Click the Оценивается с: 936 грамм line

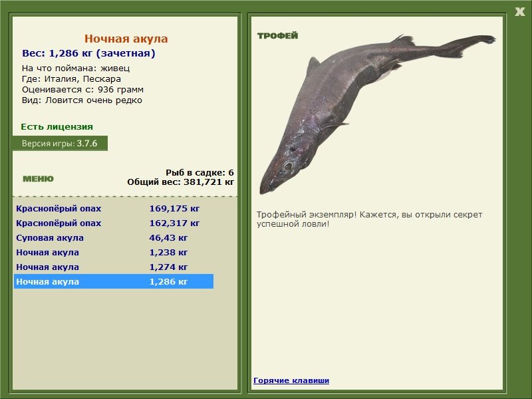[82, 90]
